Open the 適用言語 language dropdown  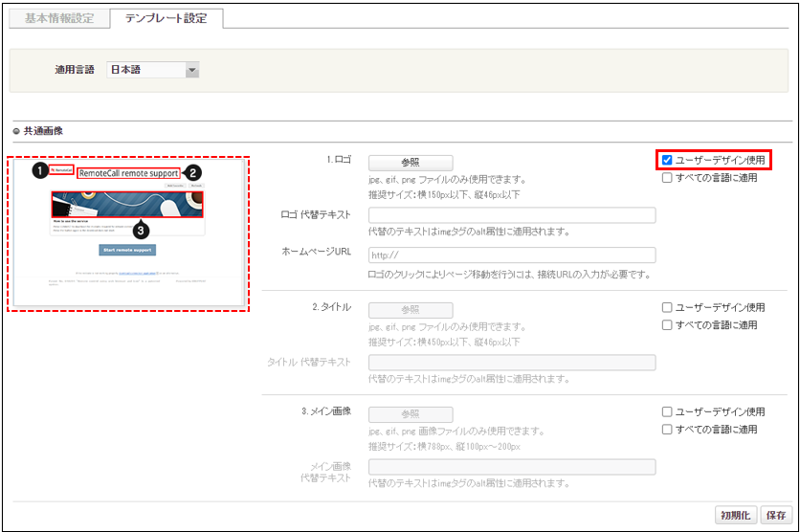coord(192,70)
